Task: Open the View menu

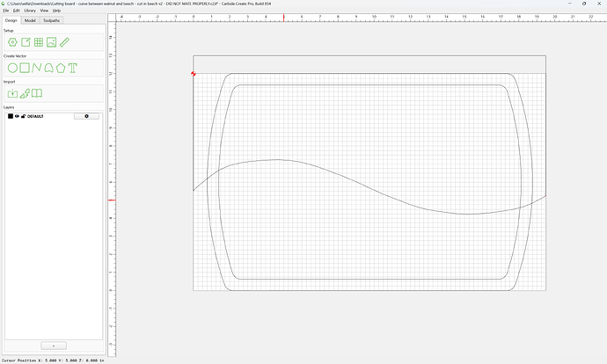Action: point(45,11)
